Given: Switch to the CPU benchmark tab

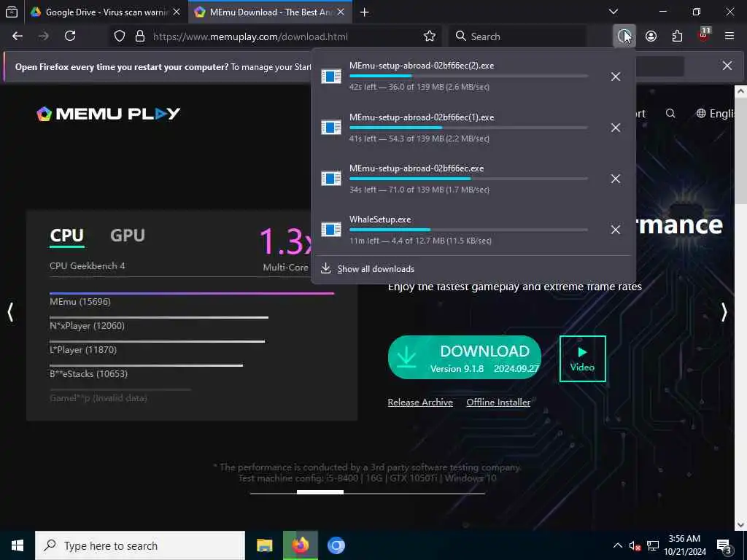Looking at the screenshot, I should point(66,236).
